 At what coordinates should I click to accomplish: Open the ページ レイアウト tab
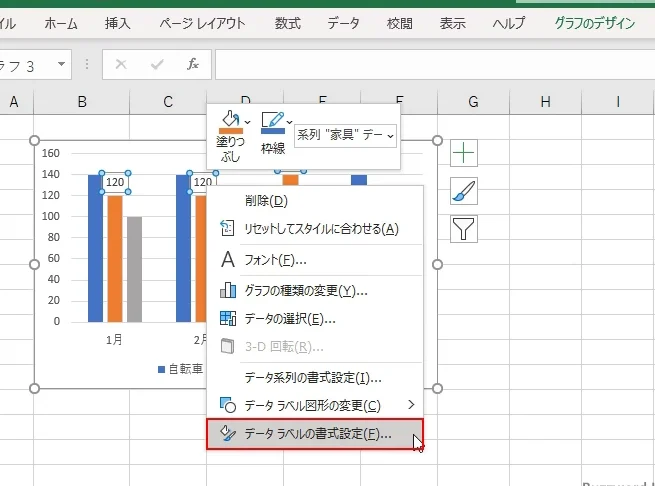pyautogui.click(x=202, y=23)
